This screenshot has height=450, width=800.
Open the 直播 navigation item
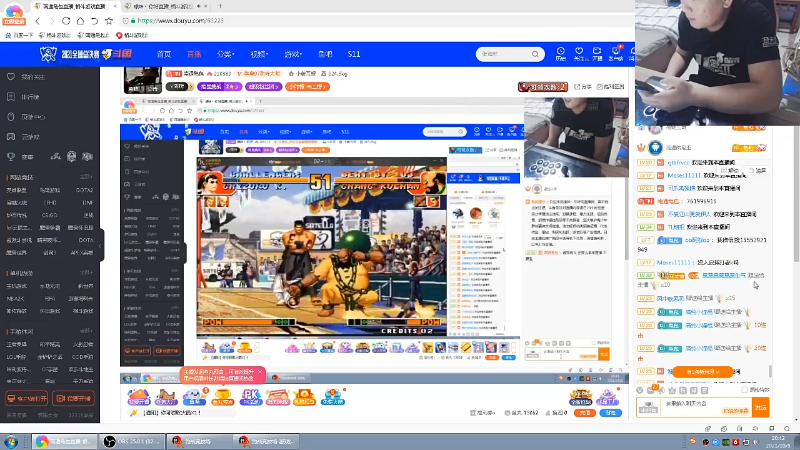194,54
